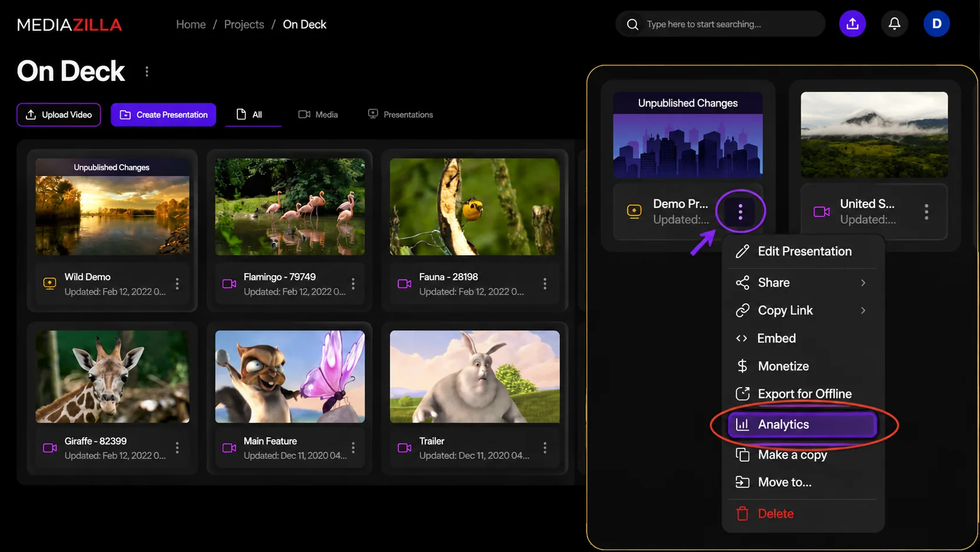Click the Upload Video button
Viewport: 980px width, 552px height.
pos(59,115)
